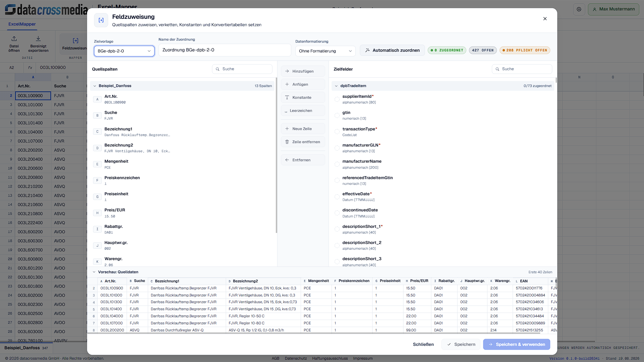Select the transactionType target field circle
The height and width of the screenshot is (362, 644).
pos(337,132)
